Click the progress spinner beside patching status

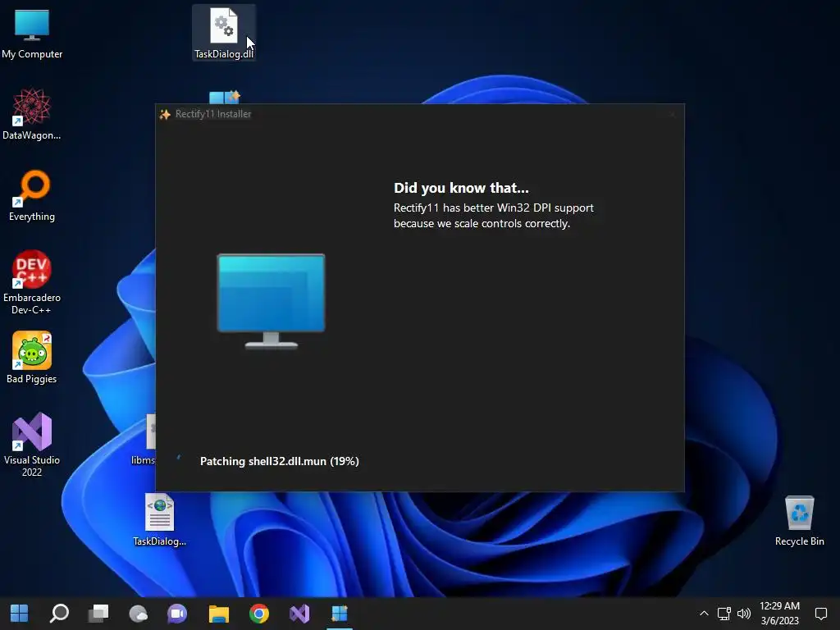[178, 458]
